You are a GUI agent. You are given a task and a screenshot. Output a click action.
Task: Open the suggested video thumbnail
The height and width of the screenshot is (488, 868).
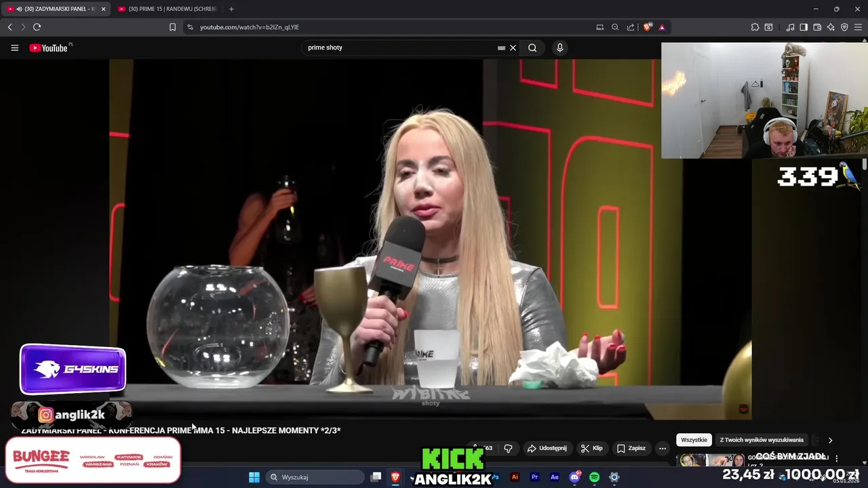tap(710, 460)
